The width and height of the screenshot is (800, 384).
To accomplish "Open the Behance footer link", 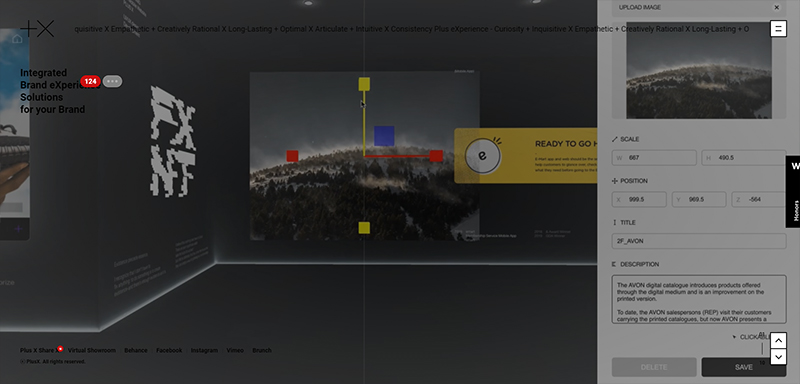I will click(x=136, y=350).
